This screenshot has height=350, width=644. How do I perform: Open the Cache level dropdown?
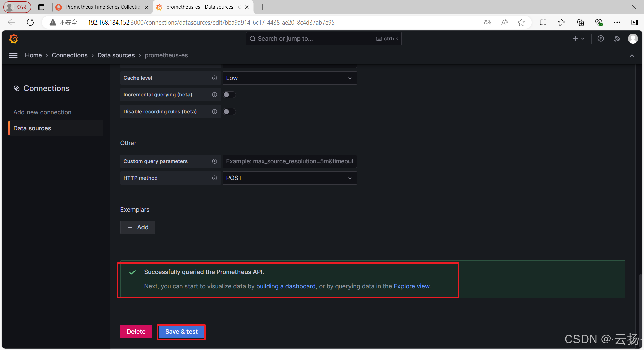click(289, 78)
